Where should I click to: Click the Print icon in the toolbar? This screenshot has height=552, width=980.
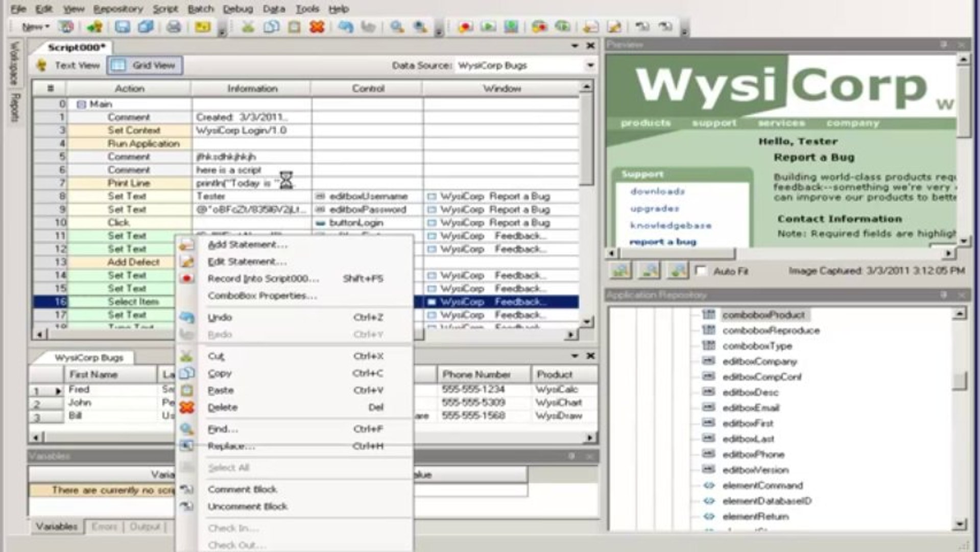(x=174, y=27)
